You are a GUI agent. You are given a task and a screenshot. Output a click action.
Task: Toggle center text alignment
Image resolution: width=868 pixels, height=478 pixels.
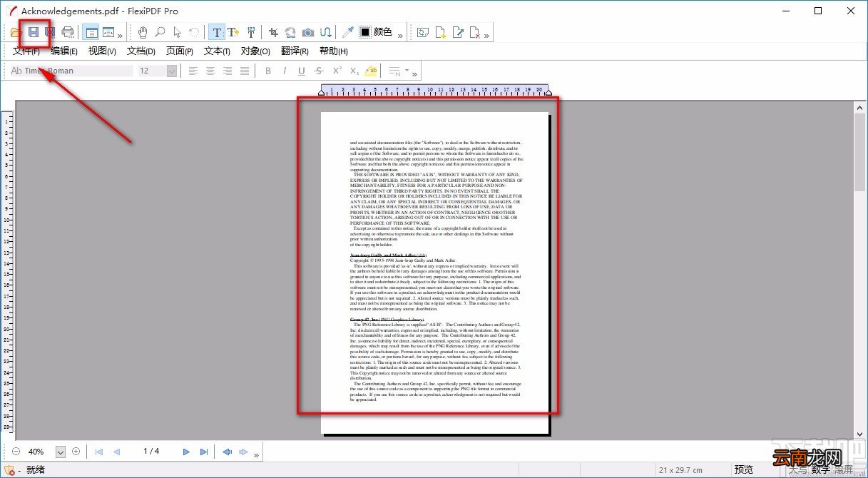point(210,71)
